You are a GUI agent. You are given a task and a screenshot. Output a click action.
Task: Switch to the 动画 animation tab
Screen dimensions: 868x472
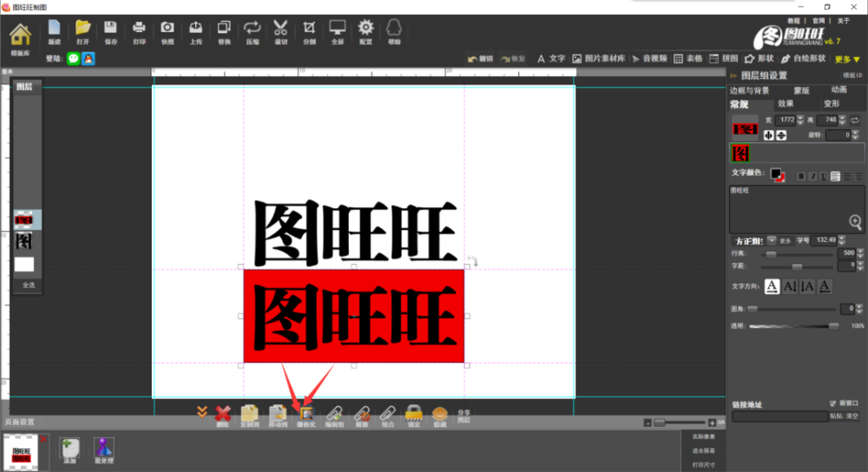coord(838,89)
